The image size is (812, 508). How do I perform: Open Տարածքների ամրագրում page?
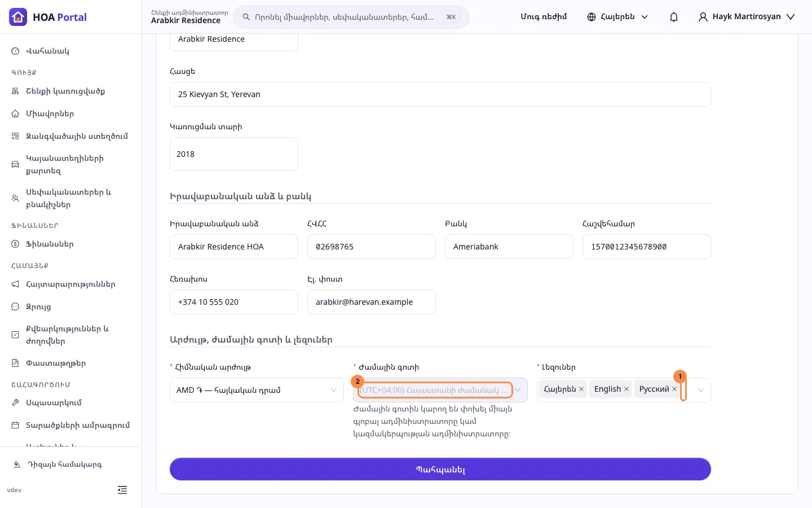click(70, 425)
